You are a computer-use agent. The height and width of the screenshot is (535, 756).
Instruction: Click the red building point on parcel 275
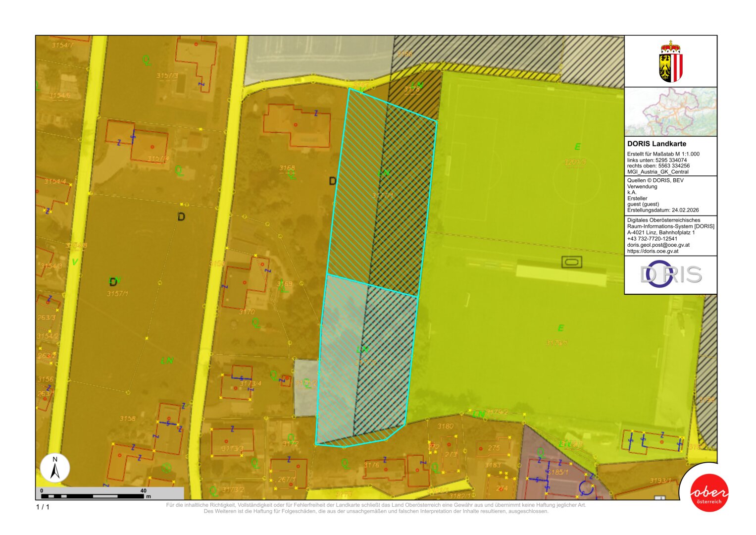point(480,448)
